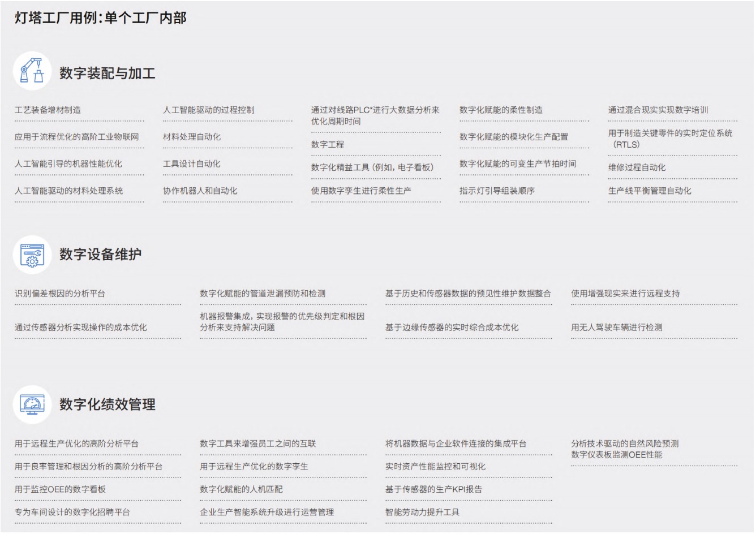Viewport: 756px width, 534px height.
Task: Click the page title 灯塔工厂用例:单个工厂内部
Action: point(100,18)
